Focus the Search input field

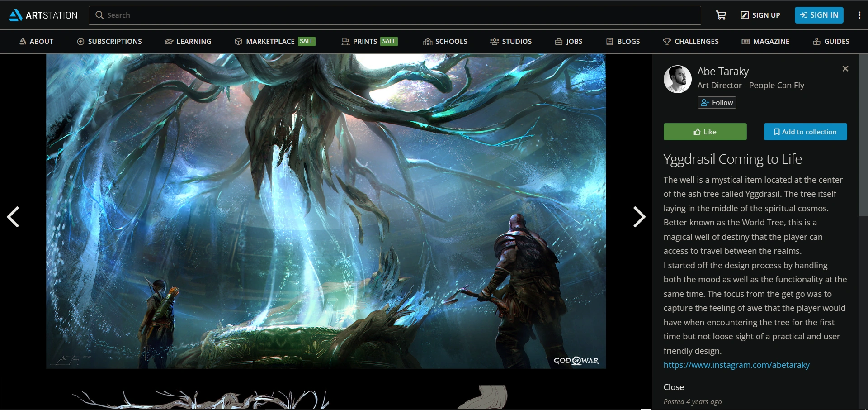[395, 15]
